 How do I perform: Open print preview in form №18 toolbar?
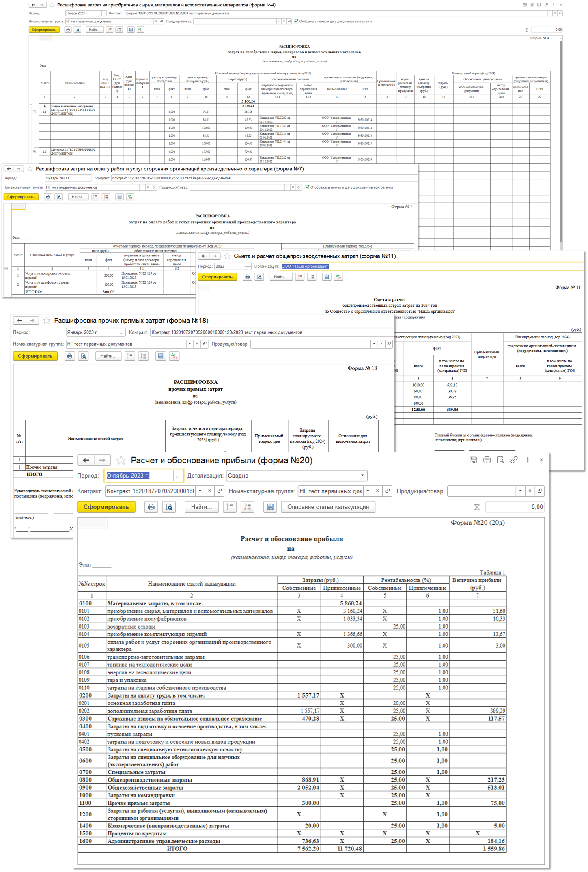(x=84, y=356)
